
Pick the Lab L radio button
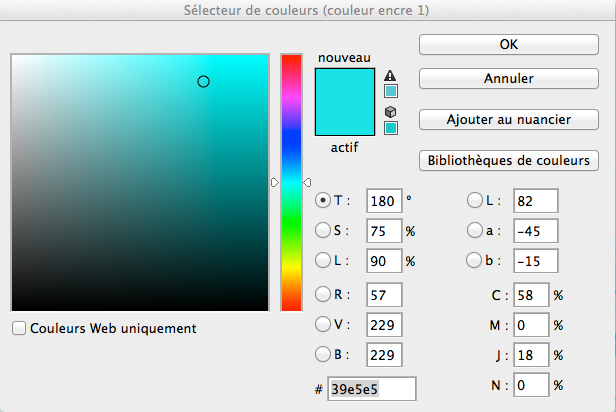pyautogui.click(x=475, y=200)
